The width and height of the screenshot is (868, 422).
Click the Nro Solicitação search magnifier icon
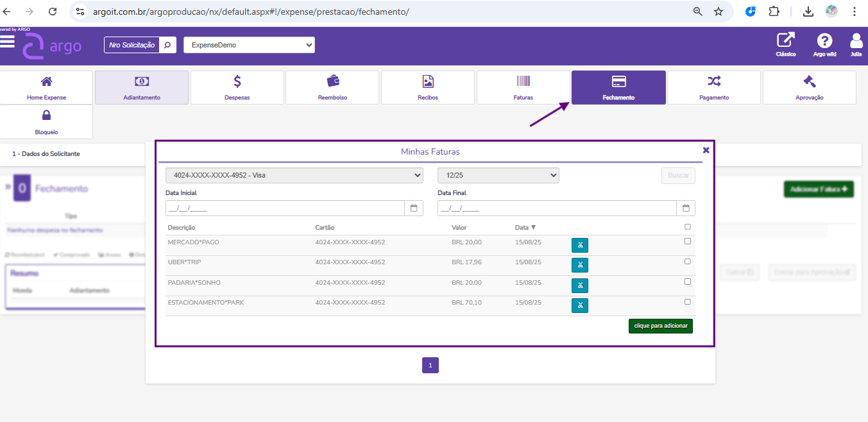point(167,45)
